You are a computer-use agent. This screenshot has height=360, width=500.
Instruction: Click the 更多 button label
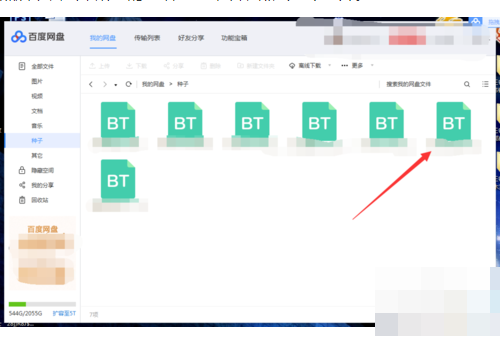[357, 66]
